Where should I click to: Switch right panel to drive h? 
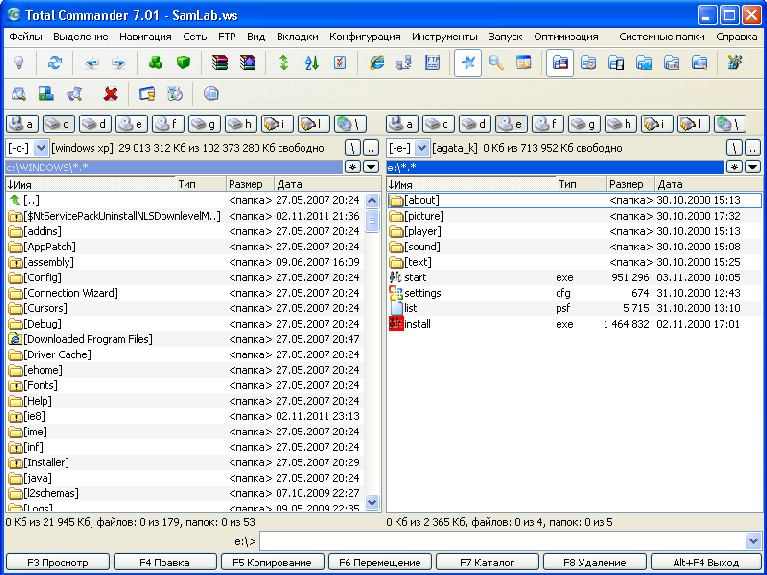pos(621,124)
